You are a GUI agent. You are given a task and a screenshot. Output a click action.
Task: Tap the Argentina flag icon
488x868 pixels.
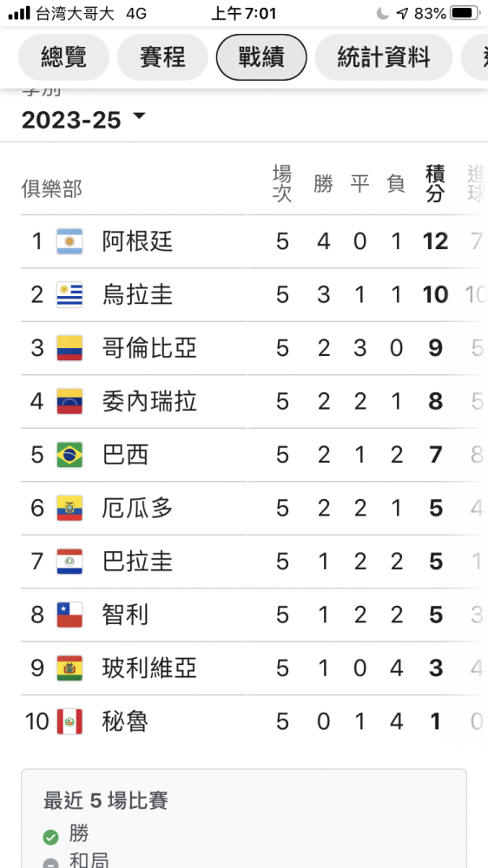click(x=69, y=241)
